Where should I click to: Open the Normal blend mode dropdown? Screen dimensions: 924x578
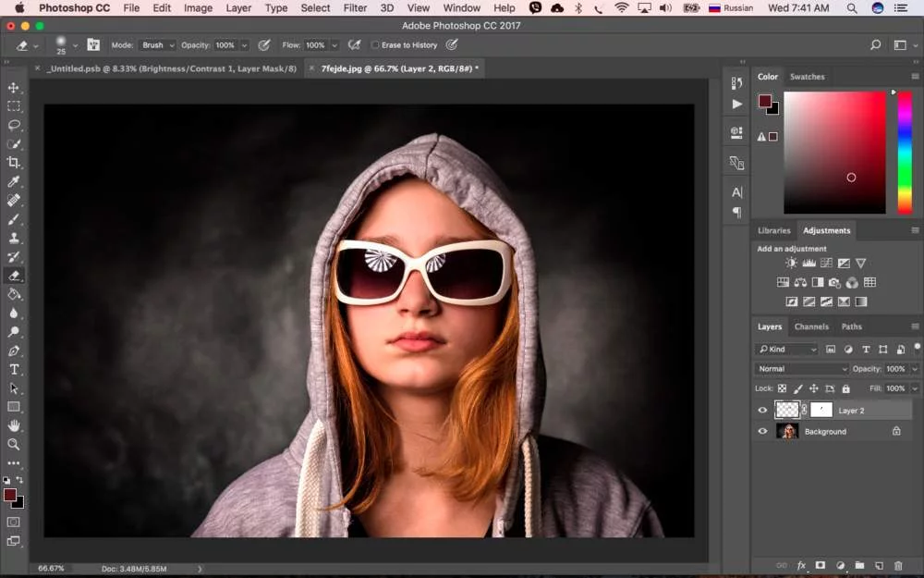click(801, 369)
